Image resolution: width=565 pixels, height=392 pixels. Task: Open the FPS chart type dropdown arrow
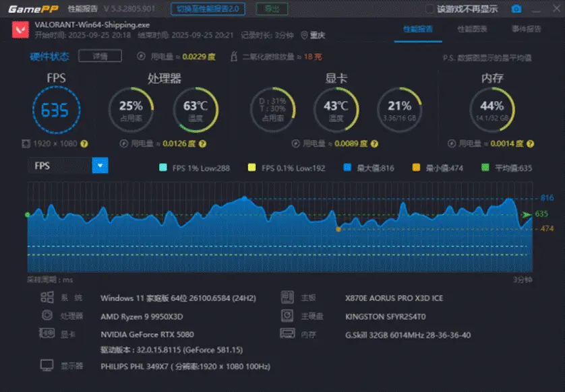[100, 166]
